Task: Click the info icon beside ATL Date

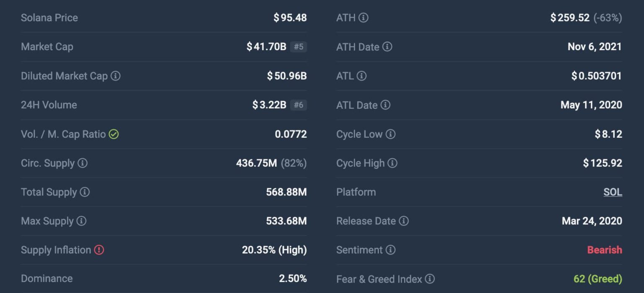Action: (x=385, y=105)
